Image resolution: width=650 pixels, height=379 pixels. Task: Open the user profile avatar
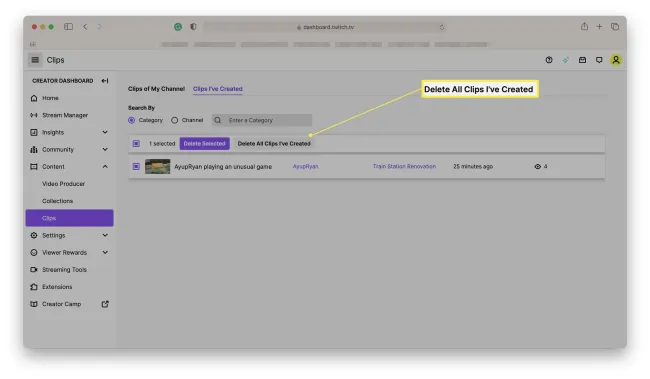point(616,60)
